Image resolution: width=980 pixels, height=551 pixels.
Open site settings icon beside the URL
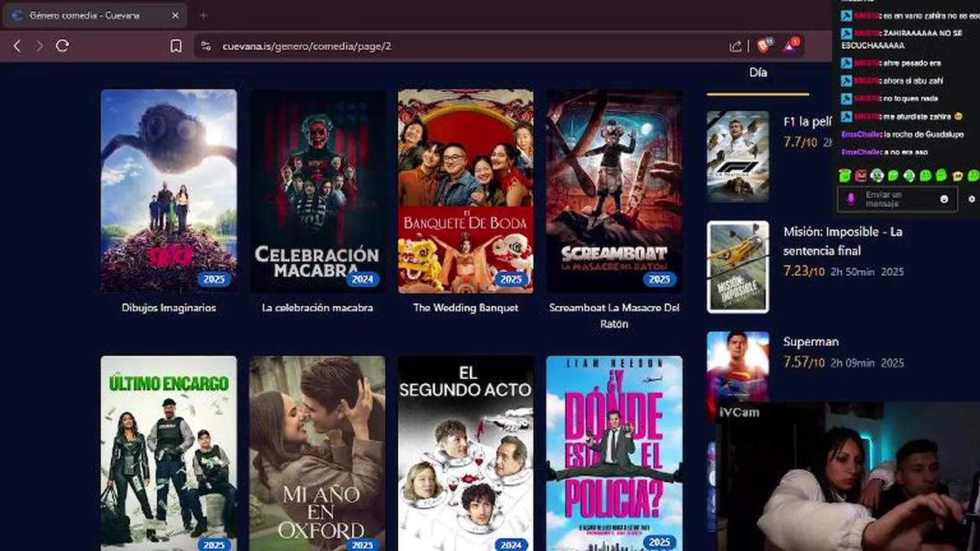click(205, 46)
